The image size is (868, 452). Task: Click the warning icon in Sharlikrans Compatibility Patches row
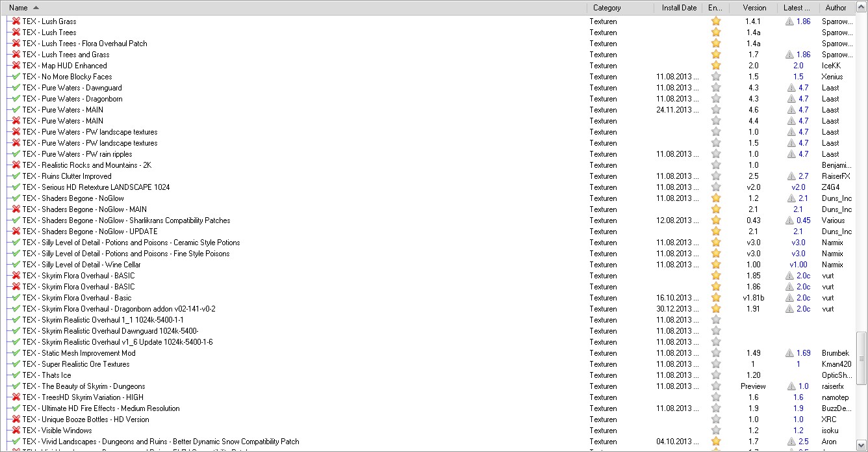pyautogui.click(x=789, y=220)
